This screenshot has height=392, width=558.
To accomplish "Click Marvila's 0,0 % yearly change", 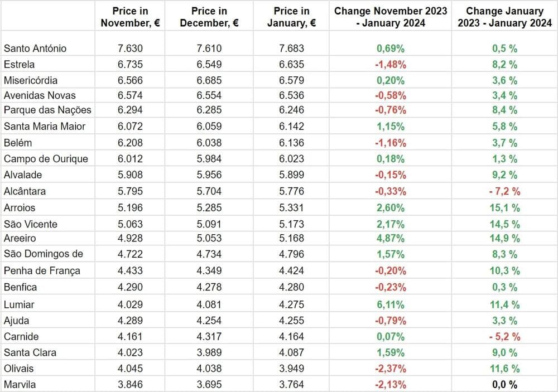I will click(x=504, y=385).
